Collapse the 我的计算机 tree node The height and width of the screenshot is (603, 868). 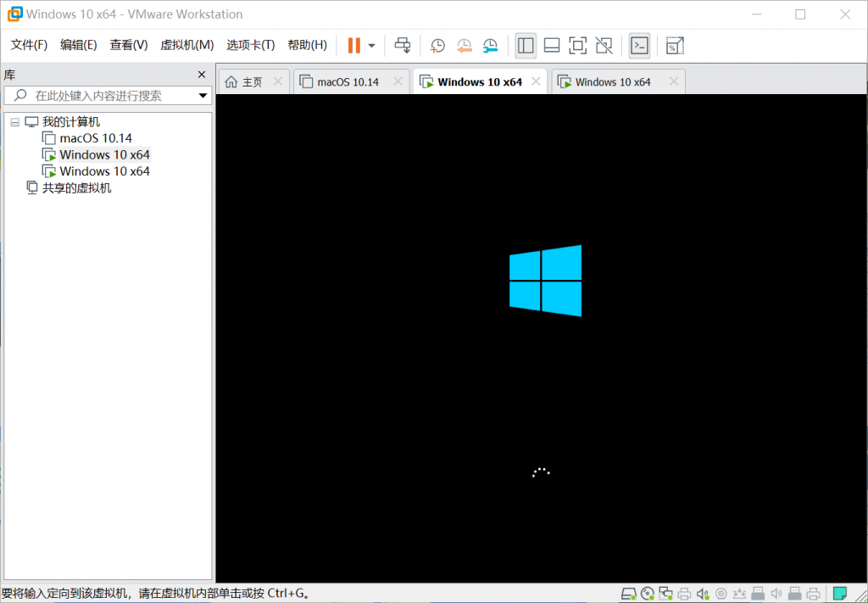pyautogui.click(x=14, y=122)
